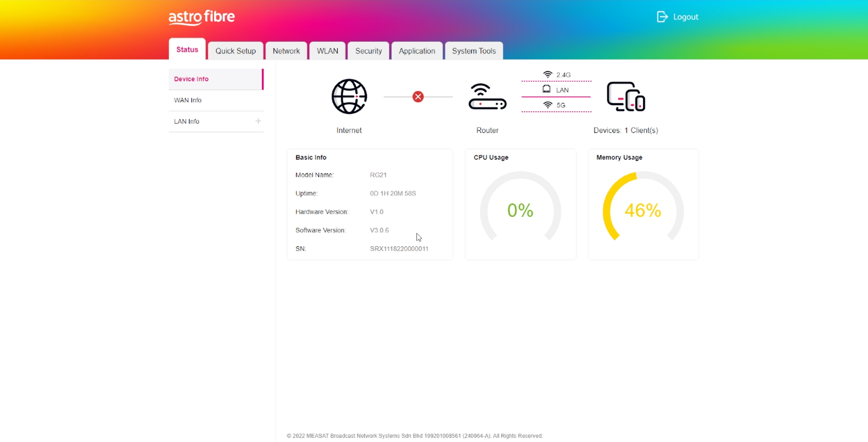868x442 pixels.
Task: Select Device Info in the sidebar
Action: coord(191,79)
